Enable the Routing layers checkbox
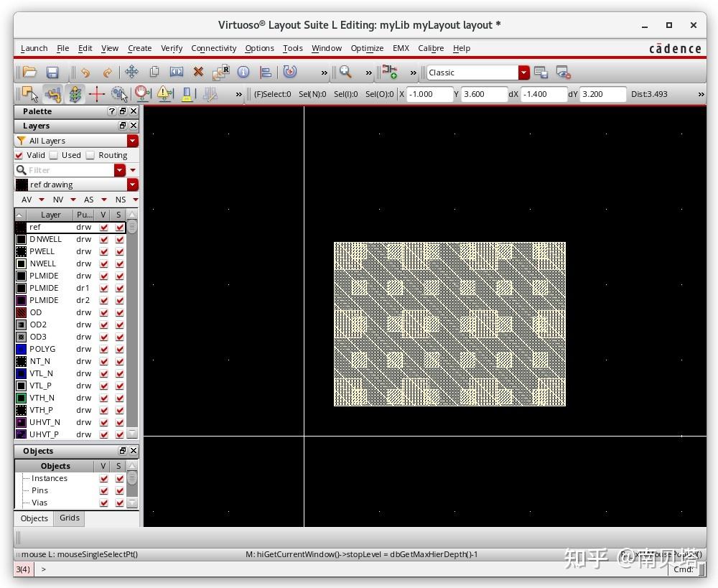Image resolution: width=718 pixels, height=588 pixels. click(x=90, y=155)
